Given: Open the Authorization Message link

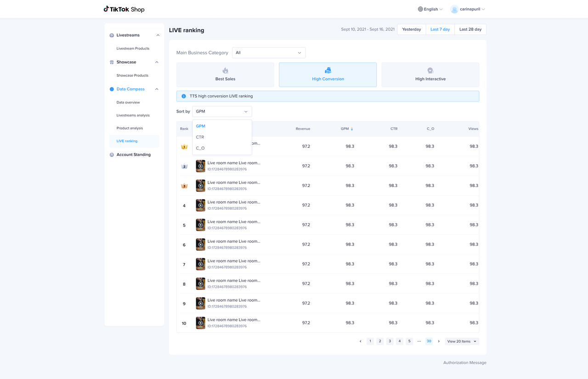Looking at the screenshot, I should pos(464,362).
